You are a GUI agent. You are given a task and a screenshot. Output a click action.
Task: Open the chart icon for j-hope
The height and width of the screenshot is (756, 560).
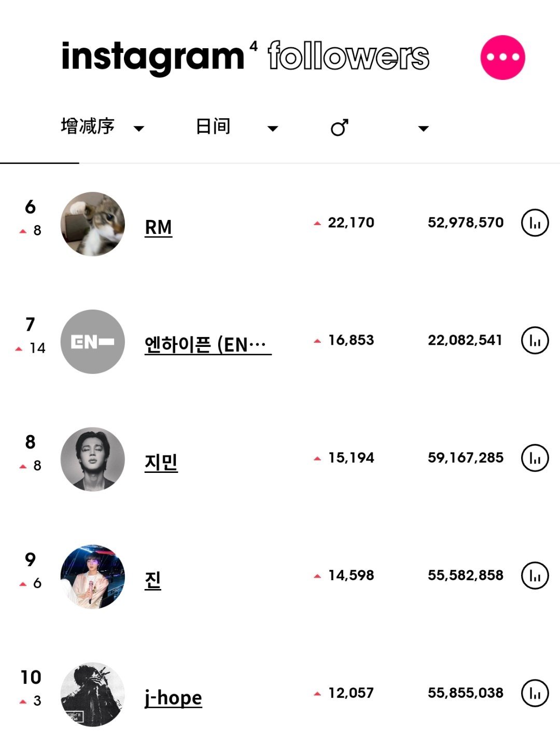coord(535,693)
